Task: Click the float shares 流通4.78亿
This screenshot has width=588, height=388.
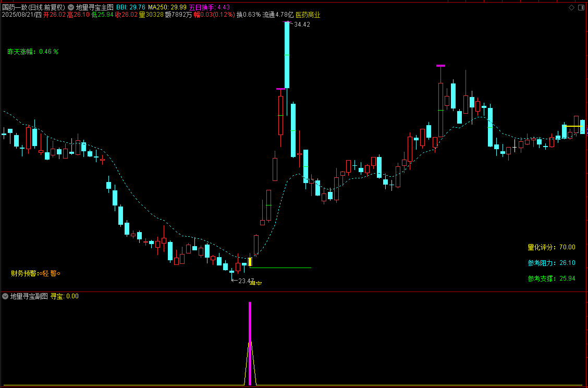Action: [278, 15]
